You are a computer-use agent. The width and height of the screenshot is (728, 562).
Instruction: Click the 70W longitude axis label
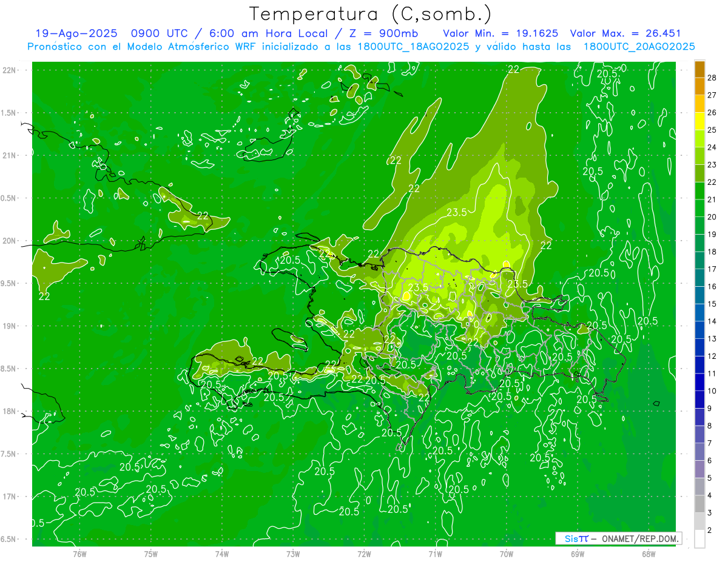coord(507,554)
